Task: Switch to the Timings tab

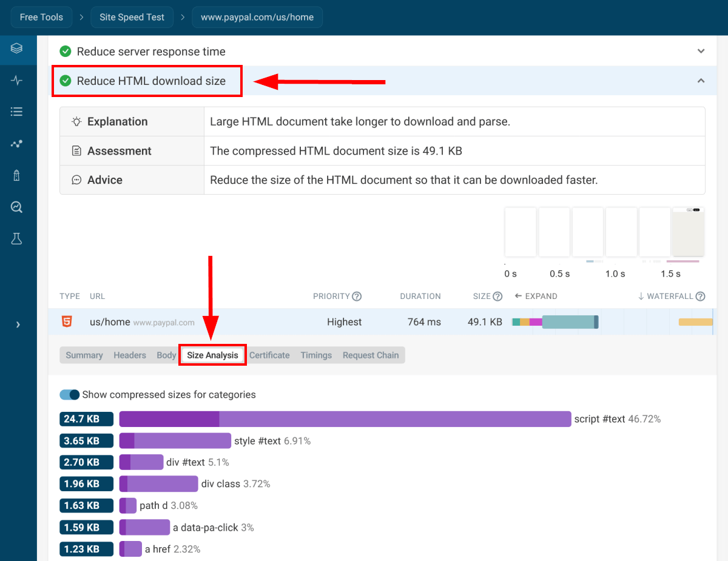Action: point(316,355)
